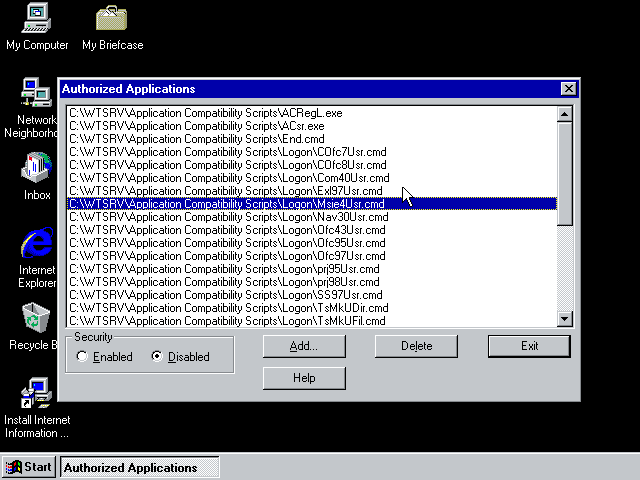Click the scrollbar down arrow
The height and width of the screenshot is (480, 640).
click(x=564, y=318)
